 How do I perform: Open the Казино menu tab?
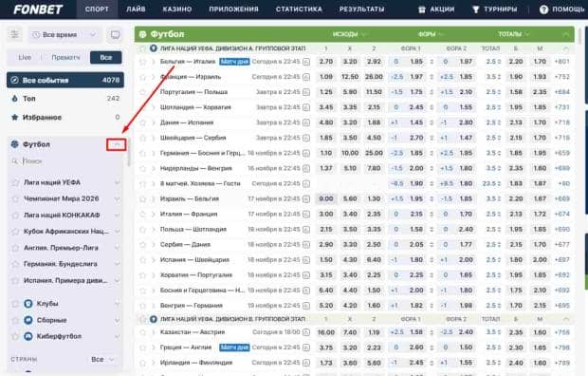point(177,9)
